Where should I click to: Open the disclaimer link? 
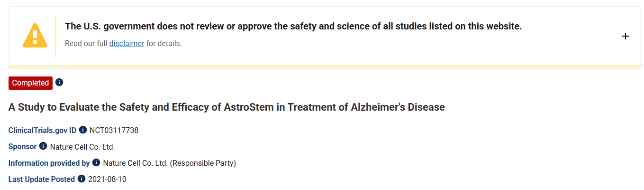[127, 44]
